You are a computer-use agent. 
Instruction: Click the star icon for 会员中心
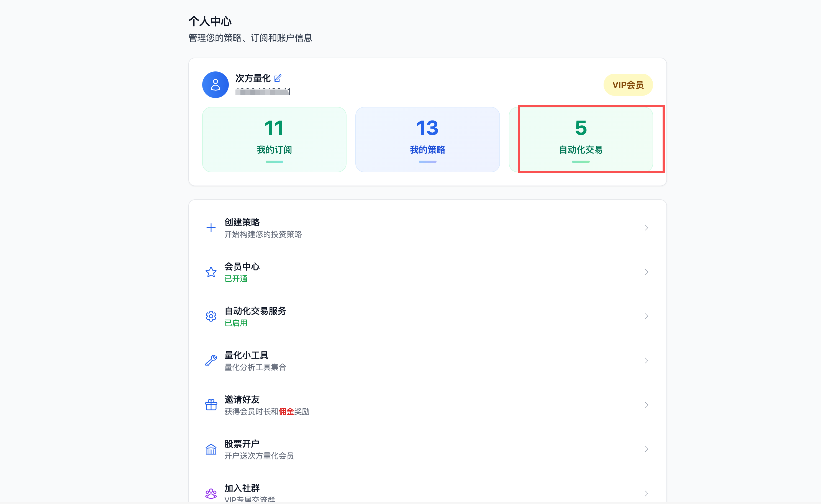(211, 272)
